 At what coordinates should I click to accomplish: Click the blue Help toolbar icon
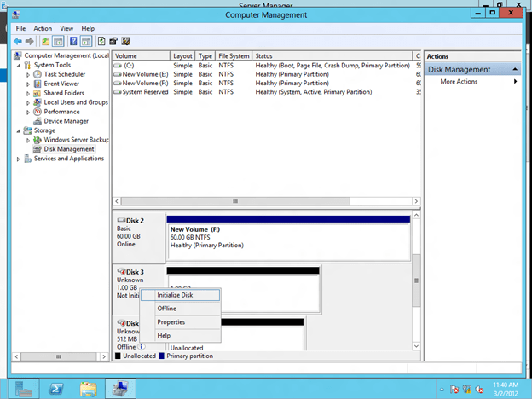pos(73,41)
